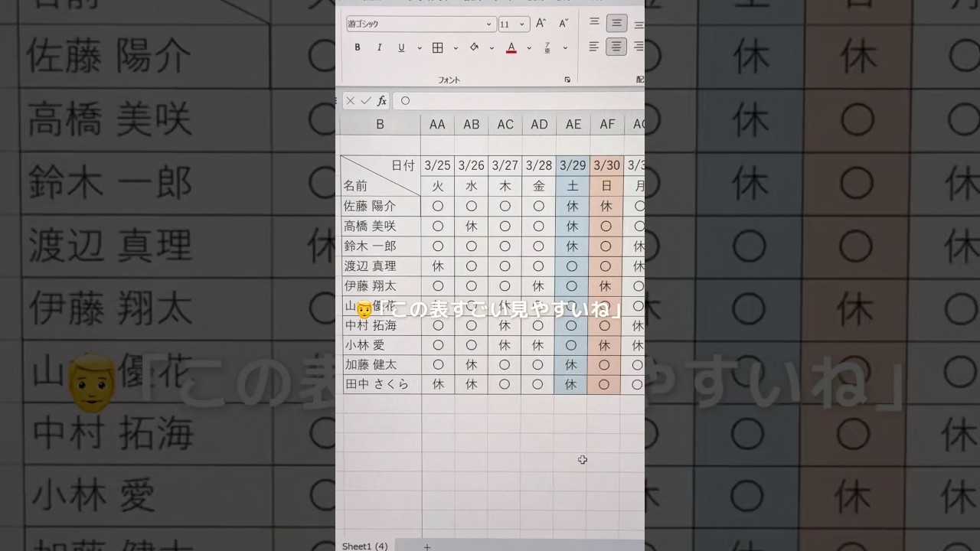
Task: Select column AC header
Action: [x=505, y=125]
